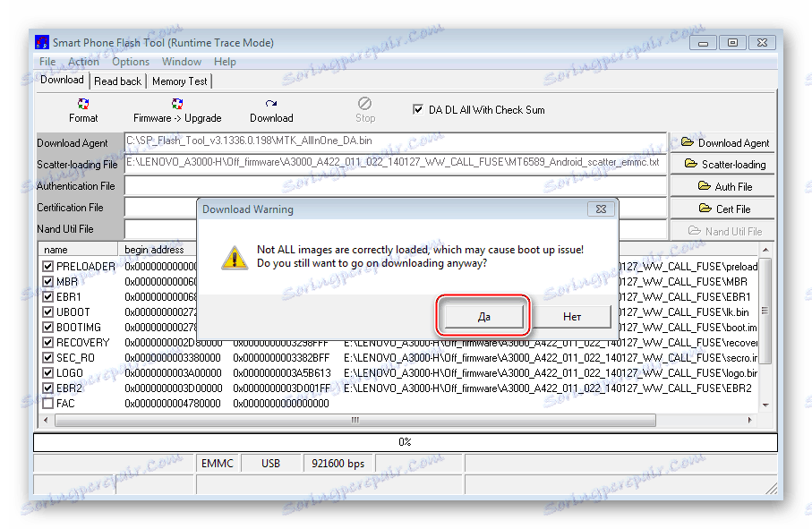The width and height of the screenshot is (812, 529).
Task: Click the EMMC status bar cell
Action: click(218, 464)
